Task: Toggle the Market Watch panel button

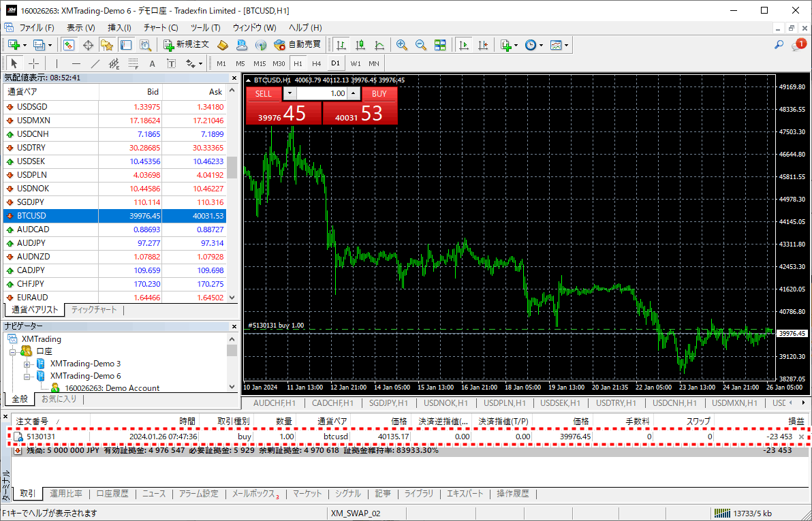Action: pos(68,45)
